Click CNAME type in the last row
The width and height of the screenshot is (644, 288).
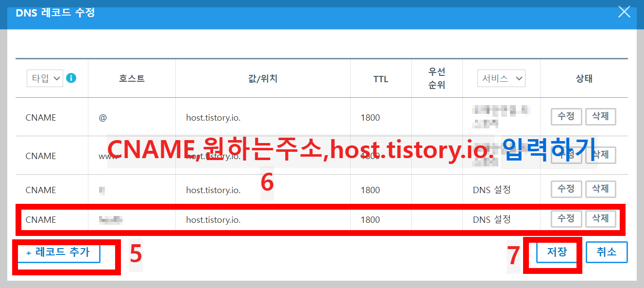pyautogui.click(x=41, y=219)
